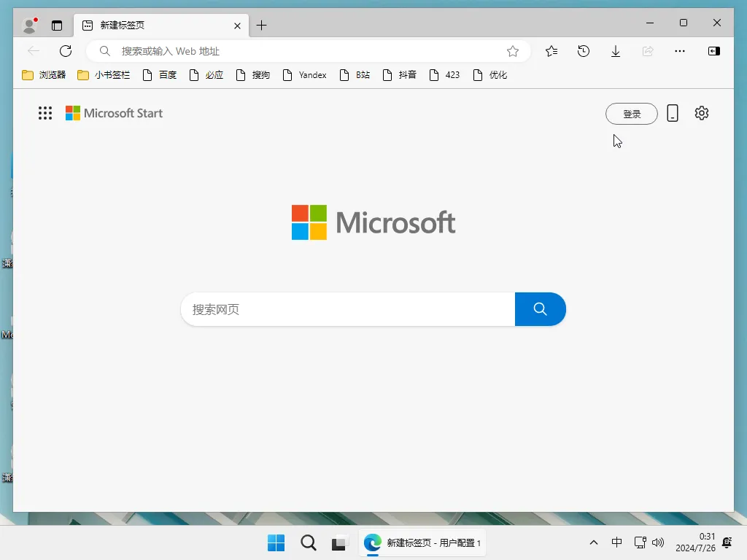Click the blue search button
The image size is (747, 560).
pos(541,309)
